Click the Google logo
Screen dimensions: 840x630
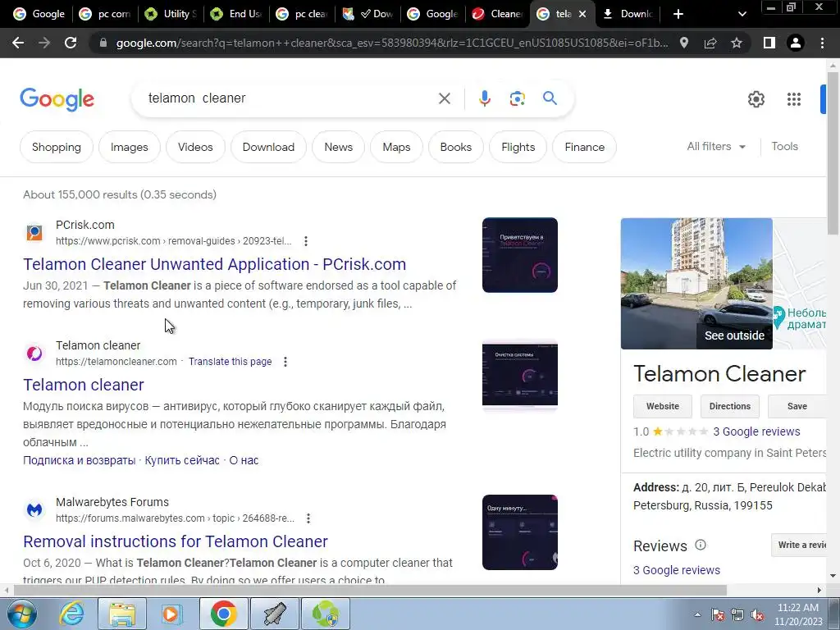[x=57, y=99]
